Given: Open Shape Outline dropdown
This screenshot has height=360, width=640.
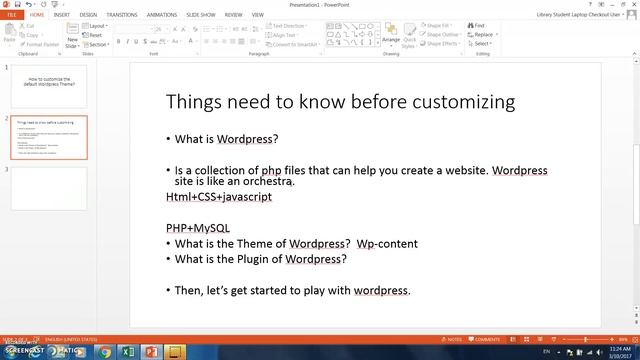Looking at the screenshot, I should (440, 34).
